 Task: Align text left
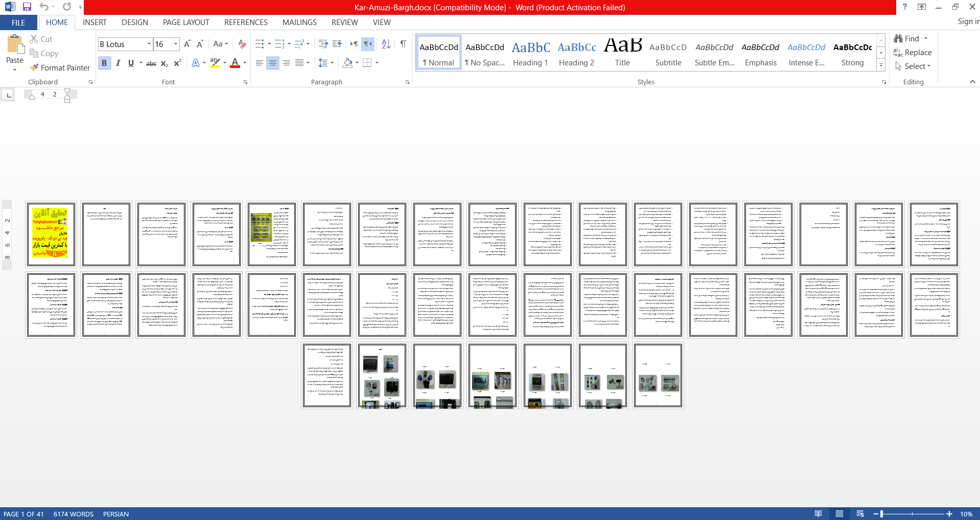[x=260, y=63]
